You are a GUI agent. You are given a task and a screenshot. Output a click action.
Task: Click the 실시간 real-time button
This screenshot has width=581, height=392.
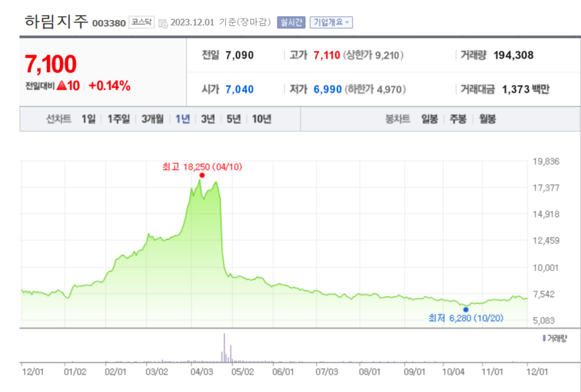tap(291, 22)
